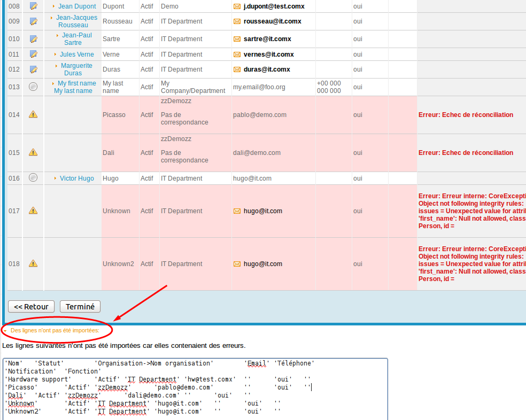Click the warning icon on row 014
The image size is (526, 420).
33,114
